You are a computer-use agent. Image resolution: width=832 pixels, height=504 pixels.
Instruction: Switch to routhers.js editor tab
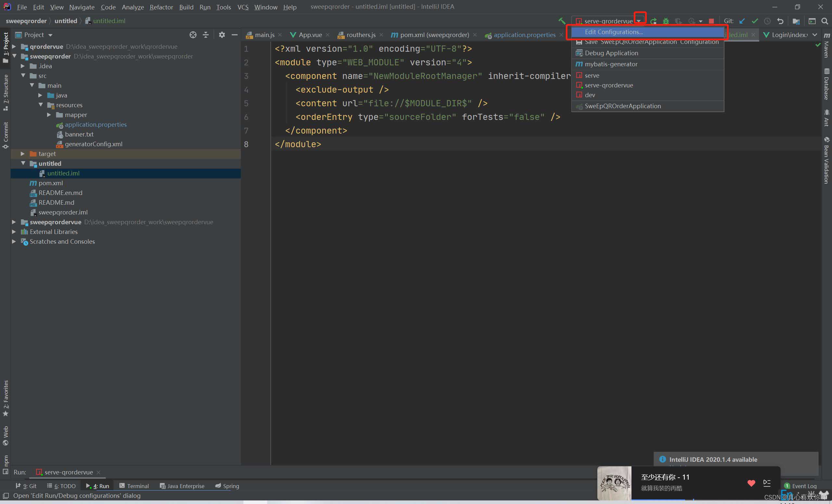click(361, 35)
